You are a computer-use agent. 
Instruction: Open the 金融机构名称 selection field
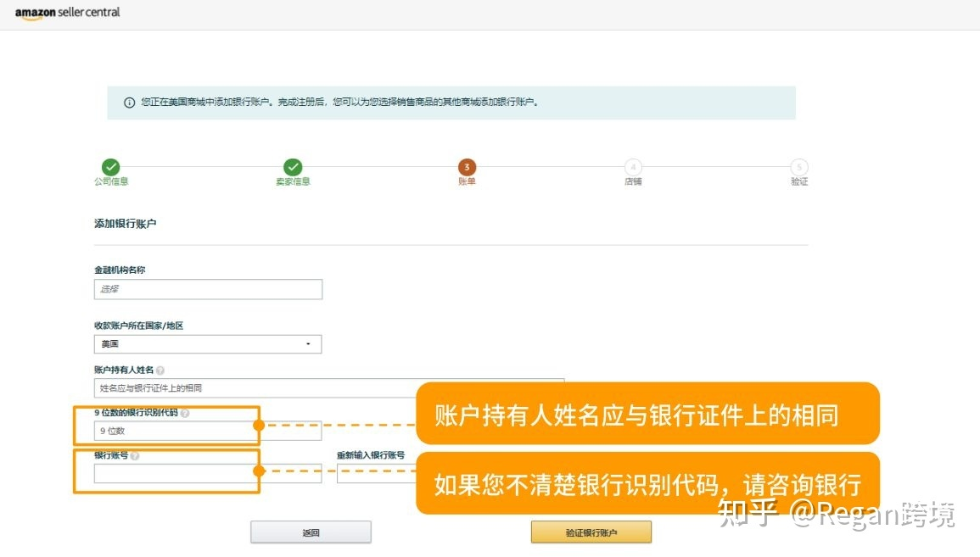point(208,289)
